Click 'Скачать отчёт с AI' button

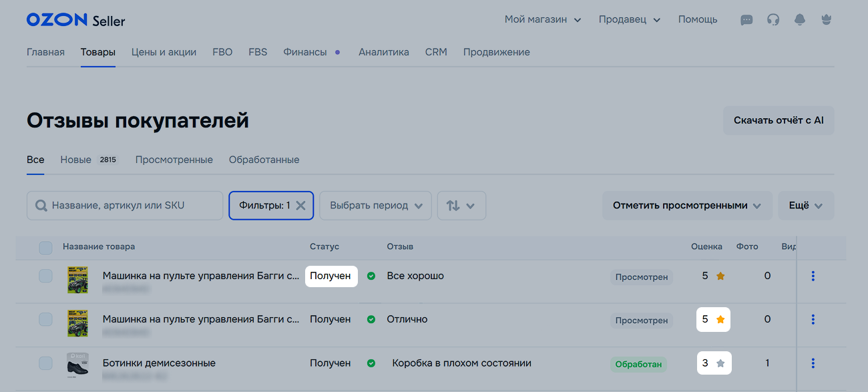coord(779,121)
